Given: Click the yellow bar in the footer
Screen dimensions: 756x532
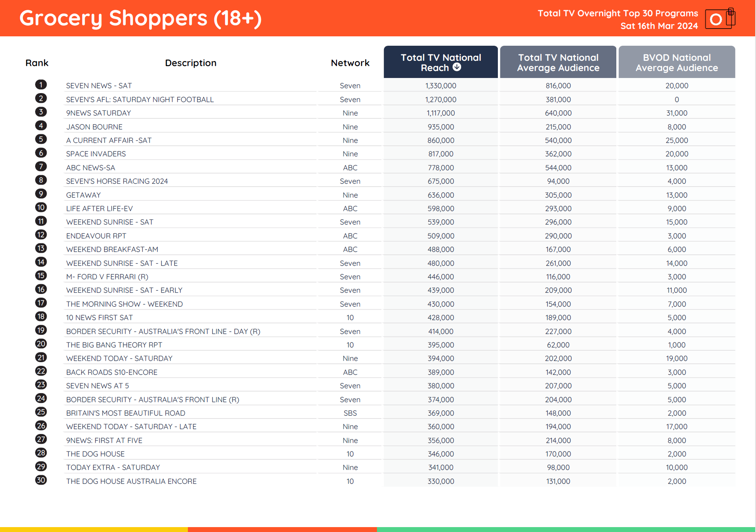Looking at the screenshot, I should tap(94, 529).
